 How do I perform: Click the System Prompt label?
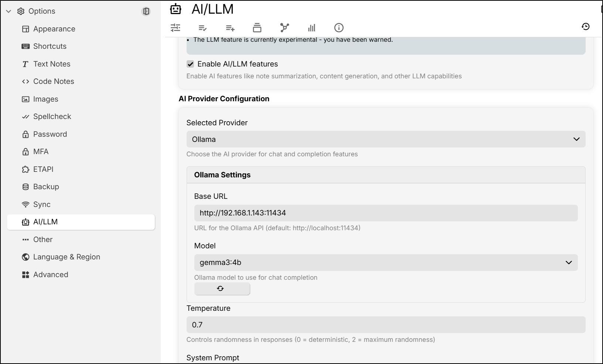click(x=212, y=358)
